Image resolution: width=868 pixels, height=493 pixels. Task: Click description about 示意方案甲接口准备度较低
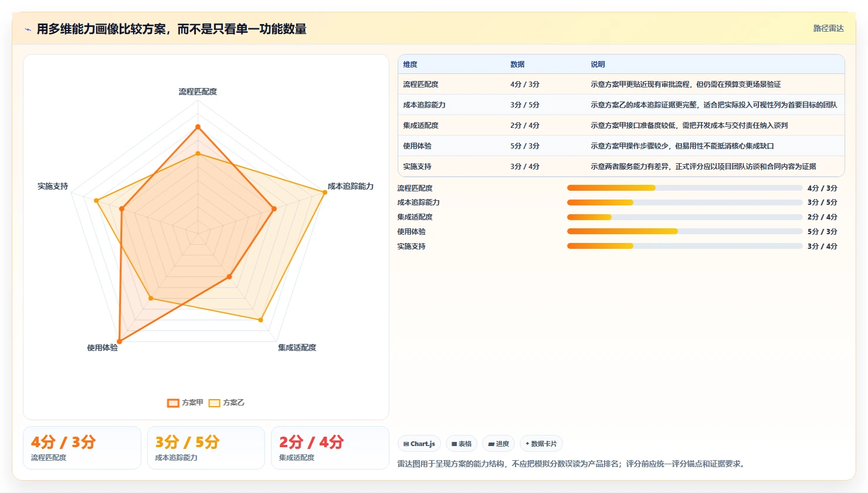click(x=689, y=126)
